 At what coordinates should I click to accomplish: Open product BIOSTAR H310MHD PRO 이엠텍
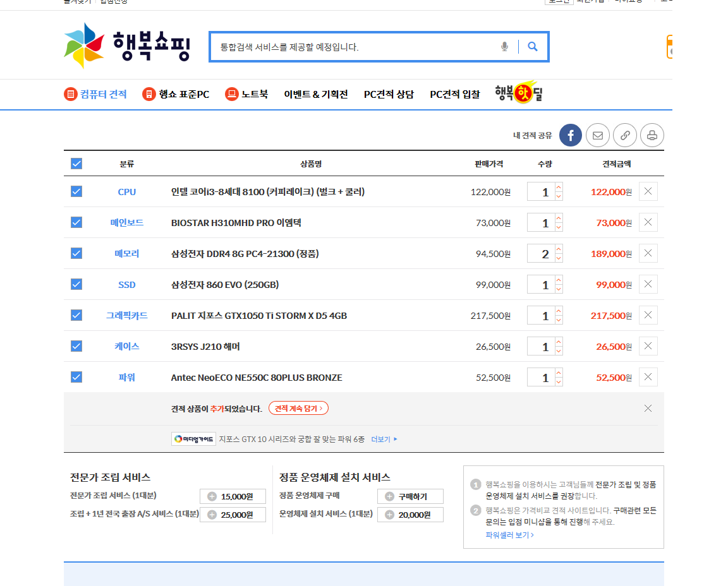click(236, 223)
